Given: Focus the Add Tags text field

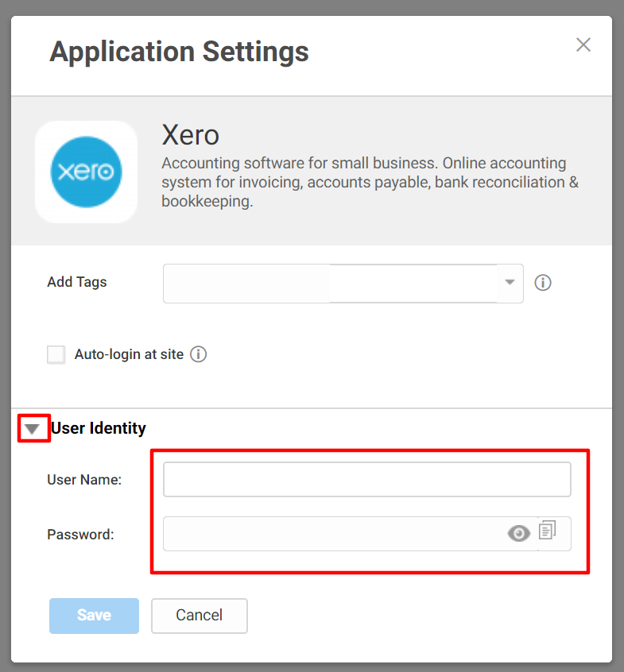Looking at the screenshot, I should 330,284.
